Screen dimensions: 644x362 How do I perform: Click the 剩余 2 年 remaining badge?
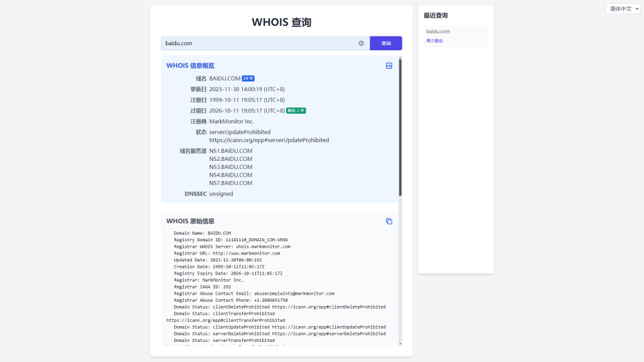[296, 111]
